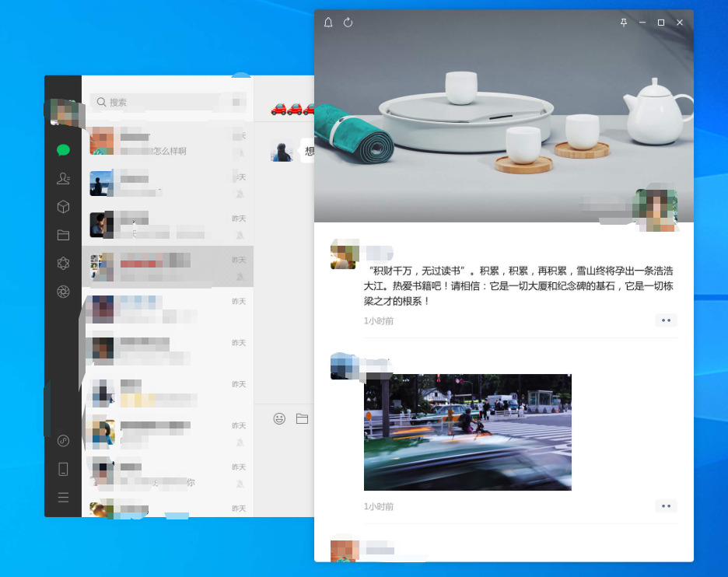Open the chat whose preview ends with 你
The image size is (728, 577).
167,474
